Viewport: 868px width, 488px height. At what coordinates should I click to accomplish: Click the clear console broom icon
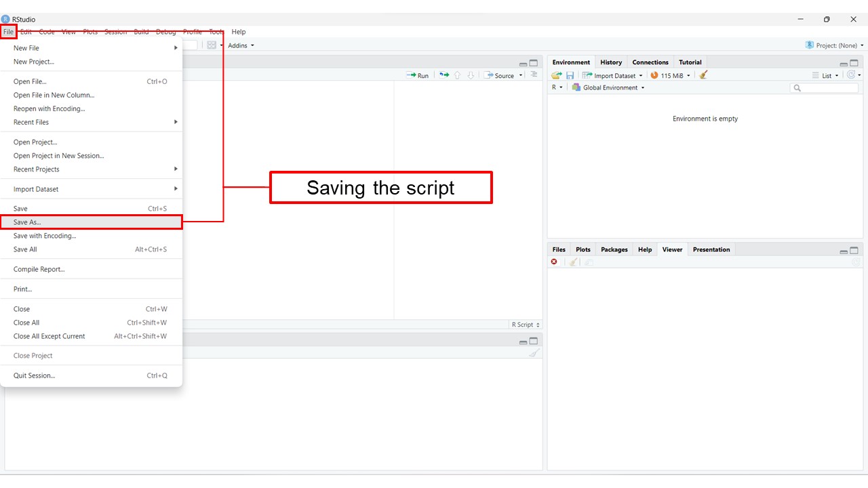(x=534, y=353)
